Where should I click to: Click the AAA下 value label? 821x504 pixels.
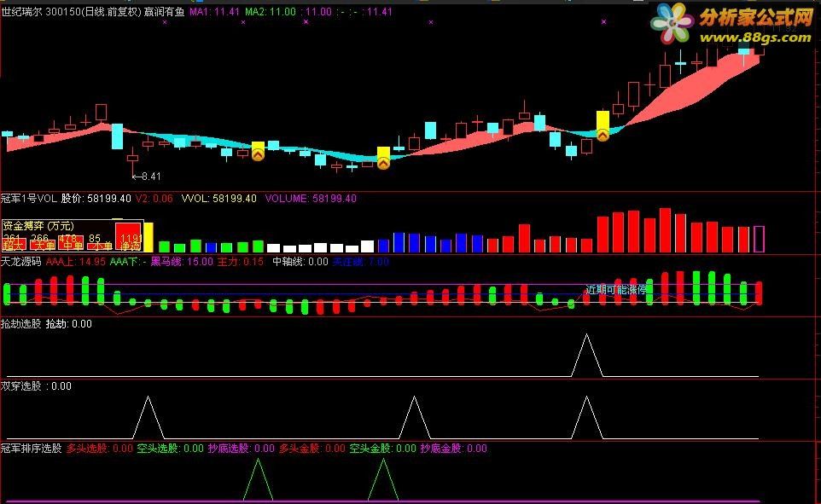[128, 261]
